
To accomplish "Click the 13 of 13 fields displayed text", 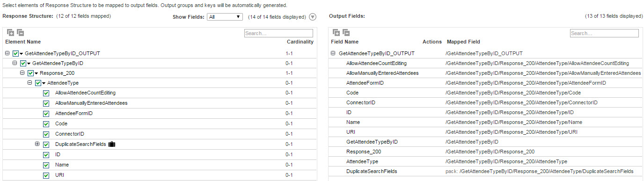I will tap(614, 16).
